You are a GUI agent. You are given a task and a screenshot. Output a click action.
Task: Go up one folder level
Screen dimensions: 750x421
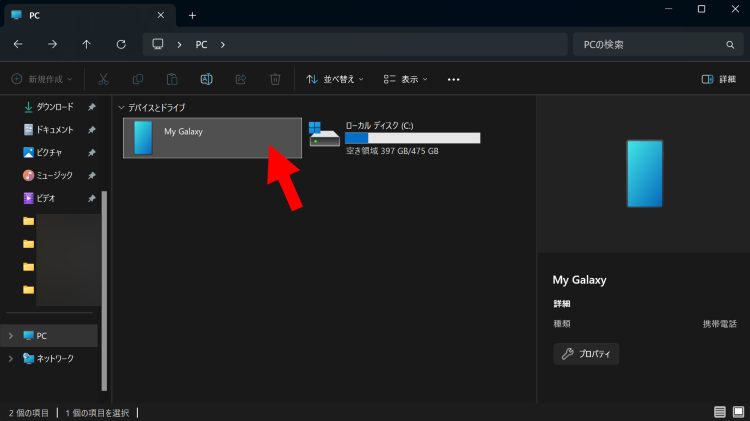click(87, 44)
